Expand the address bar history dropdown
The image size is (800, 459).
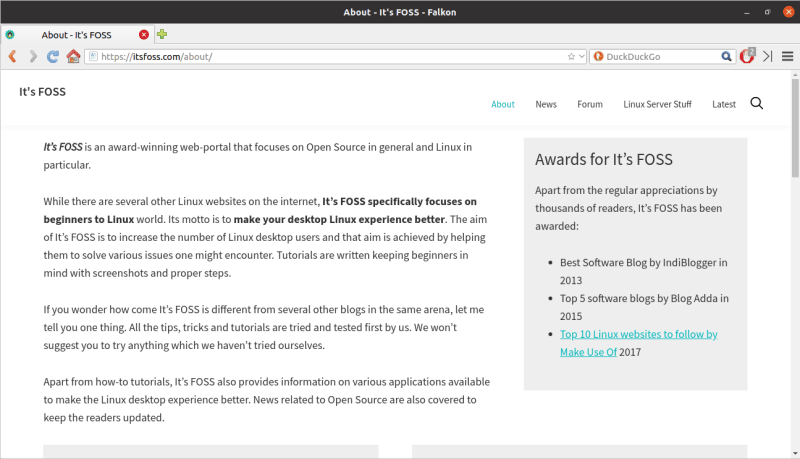[x=582, y=57]
